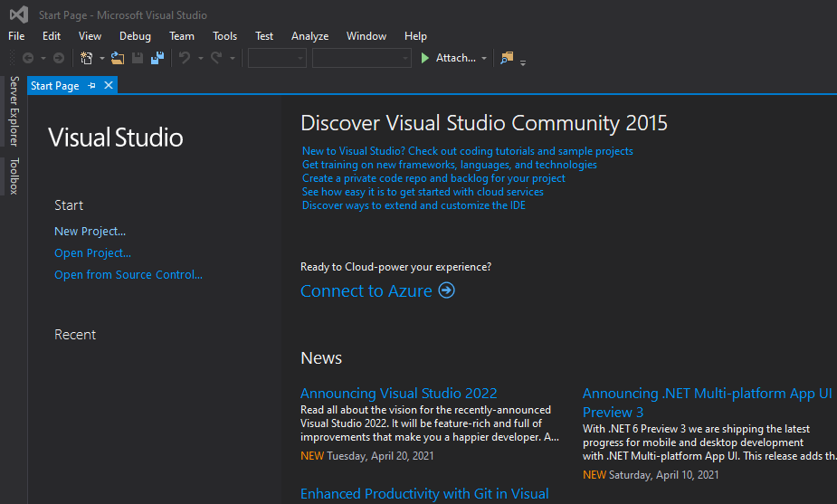This screenshot has height=504, width=837.
Task: Open the Solution Platforms combo box
Action: [x=361, y=58]
